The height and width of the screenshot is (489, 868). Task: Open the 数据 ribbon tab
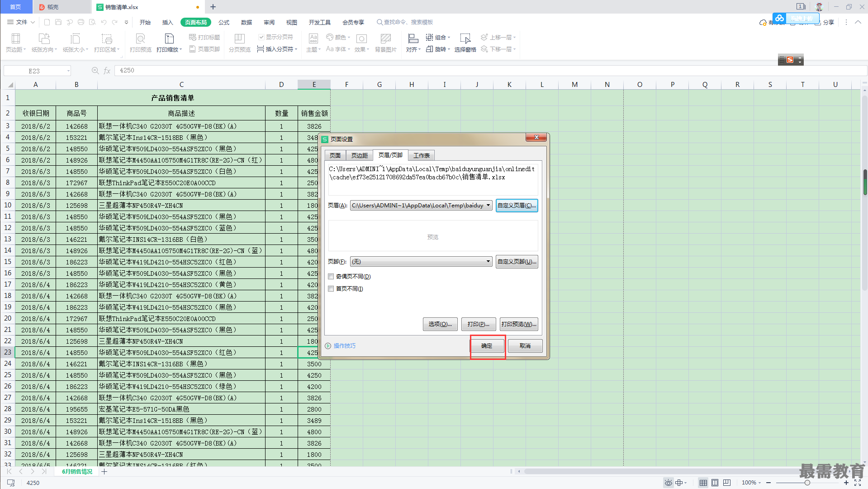247,22
